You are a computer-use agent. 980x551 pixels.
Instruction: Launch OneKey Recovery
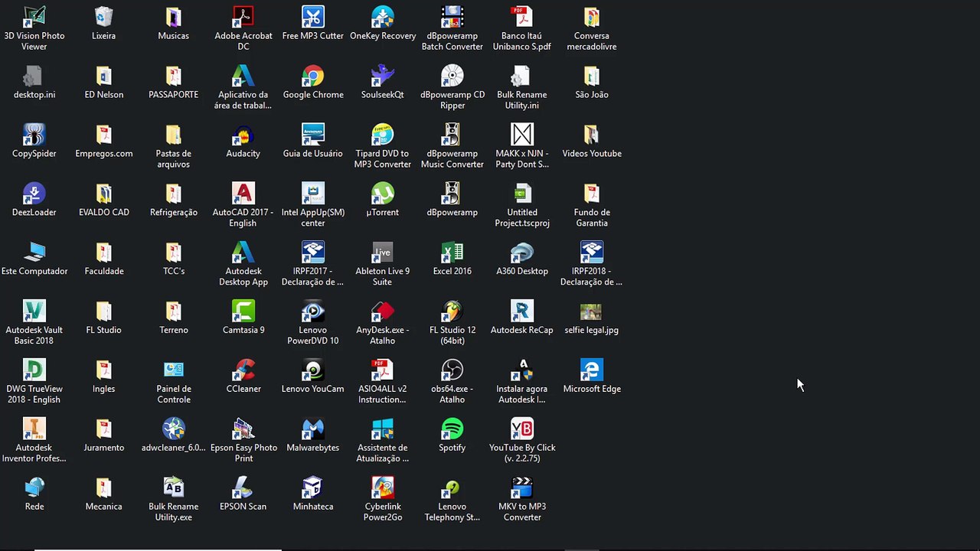pos(383,18)
